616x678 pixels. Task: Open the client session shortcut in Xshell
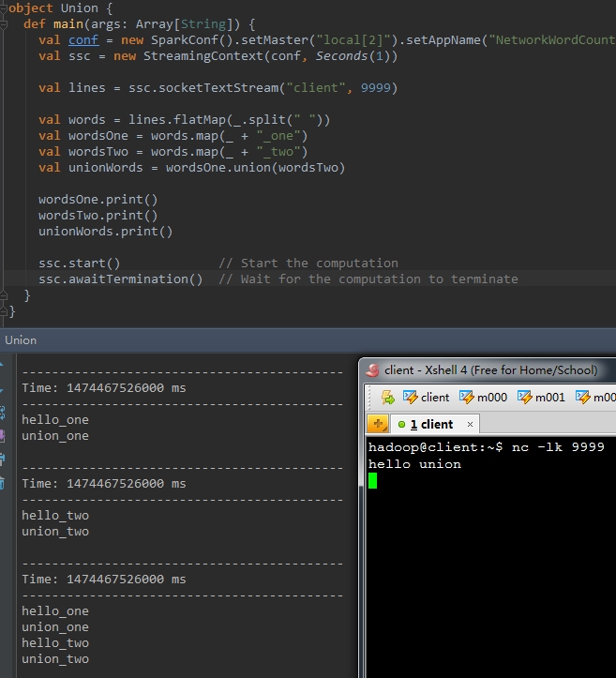(x=426, y=397)
